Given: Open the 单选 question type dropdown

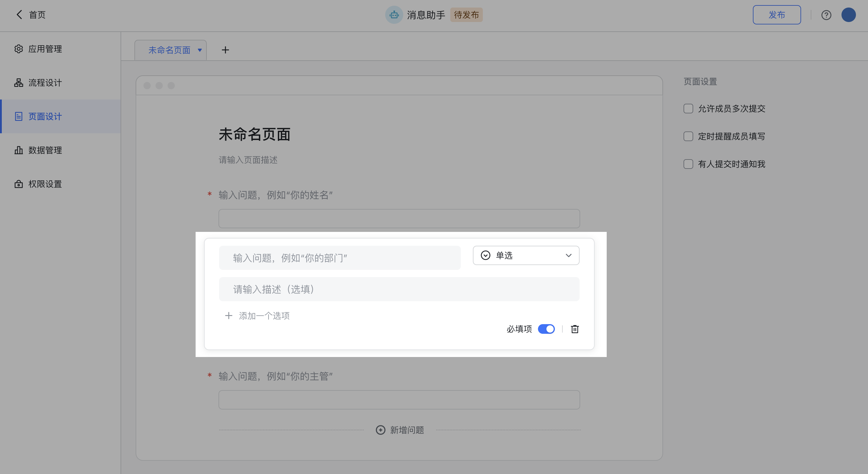Looking at the screenshot, I should (526, 255).
